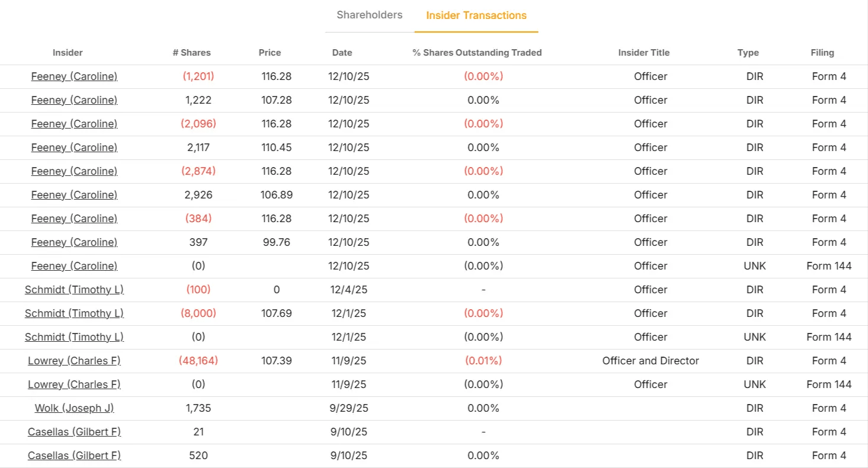Open Feeney (Caroline) link on the Form 144 row
The image size is (868, 468).
point(73,265)
